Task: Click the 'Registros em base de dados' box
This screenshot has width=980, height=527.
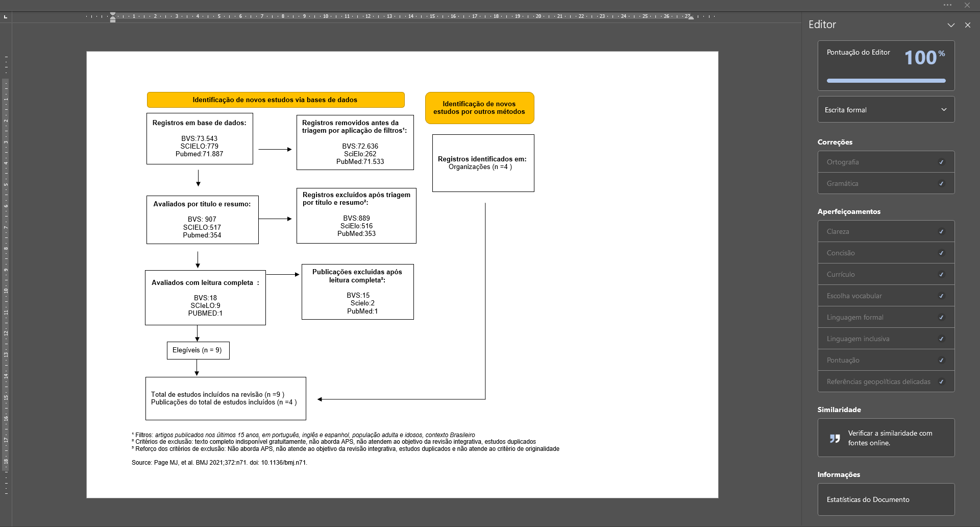Action: (x=200, y=139)
